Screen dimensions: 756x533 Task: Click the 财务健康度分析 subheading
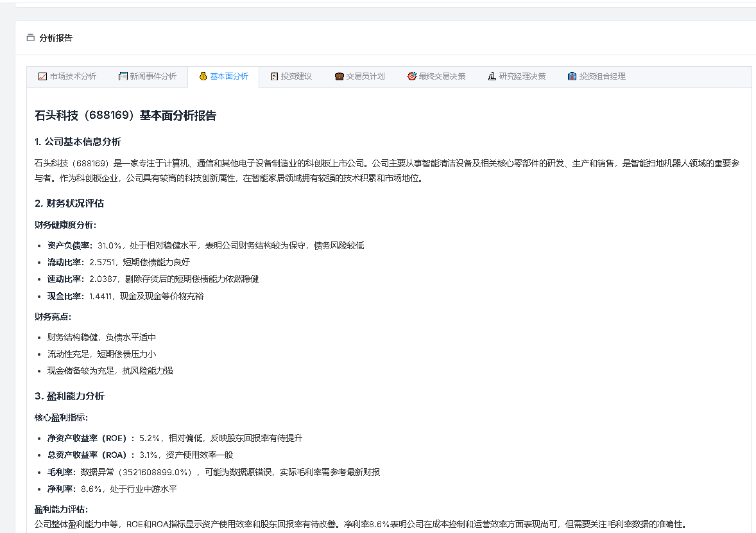pyautogui.click(x=65, y=225)
